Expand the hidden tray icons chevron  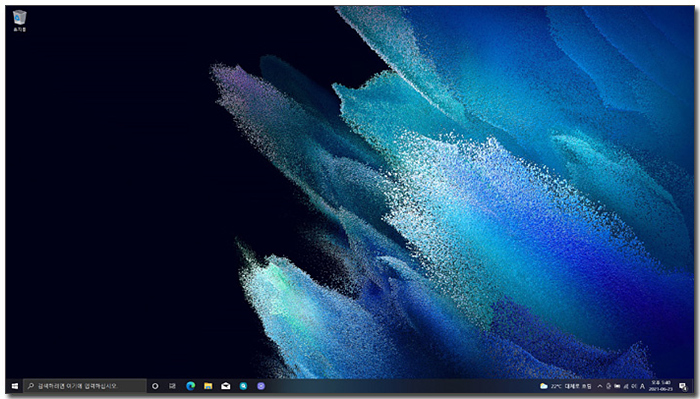point(600,386)
